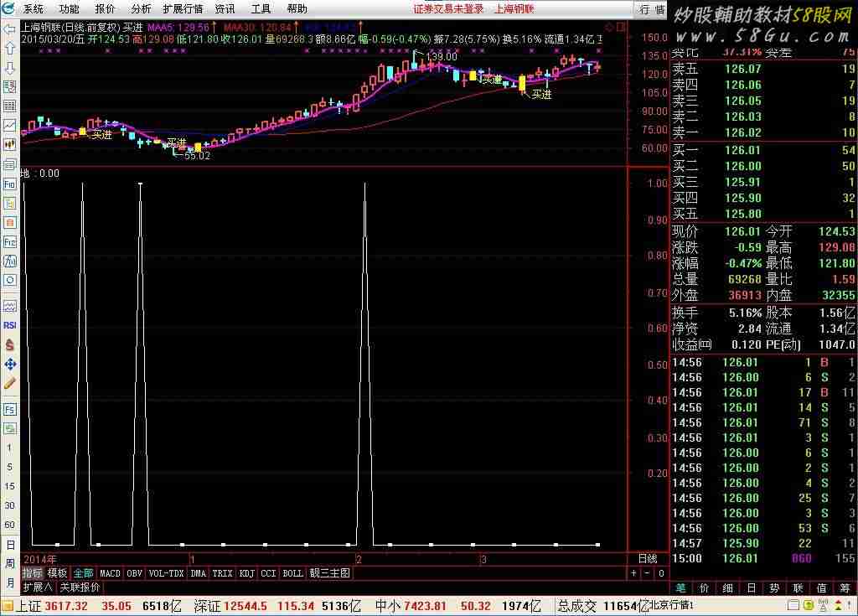858x616 pixels.
Task: Click the 0 reset button beside minus
Action: click(661, 573)
